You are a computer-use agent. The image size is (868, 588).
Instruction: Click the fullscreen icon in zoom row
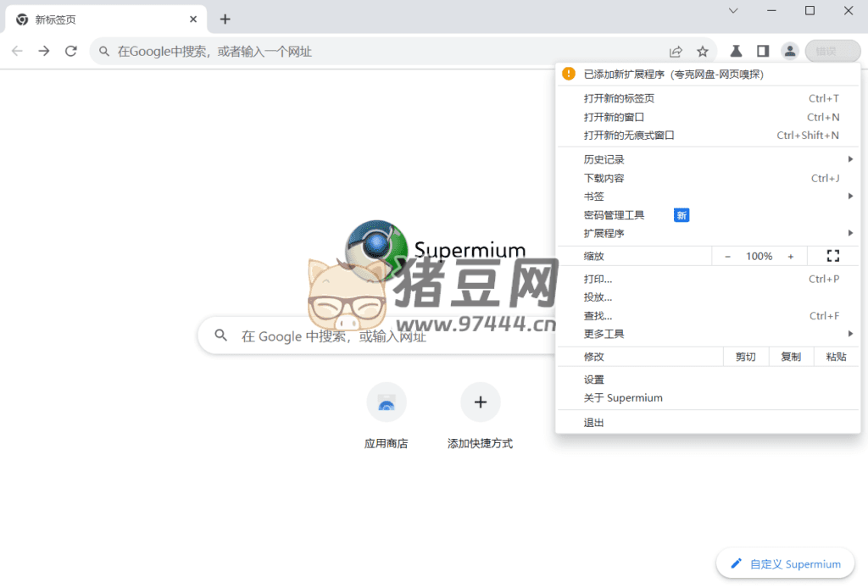(832, 256)
